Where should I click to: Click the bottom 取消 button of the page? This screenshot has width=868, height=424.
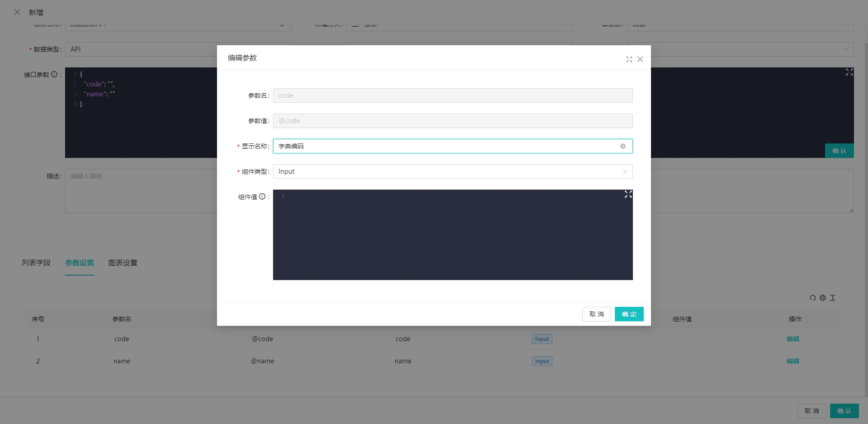[x=812, y=411]
